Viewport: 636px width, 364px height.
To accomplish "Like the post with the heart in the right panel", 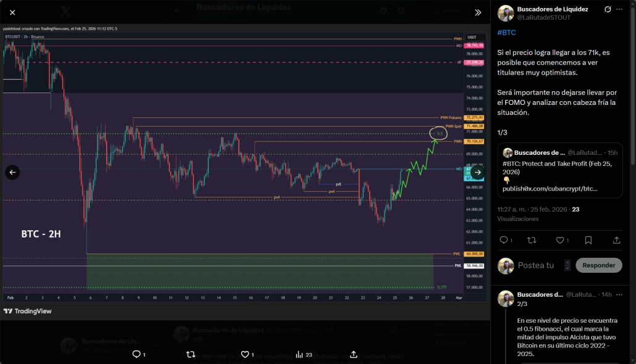I will (x=560, y=240).
